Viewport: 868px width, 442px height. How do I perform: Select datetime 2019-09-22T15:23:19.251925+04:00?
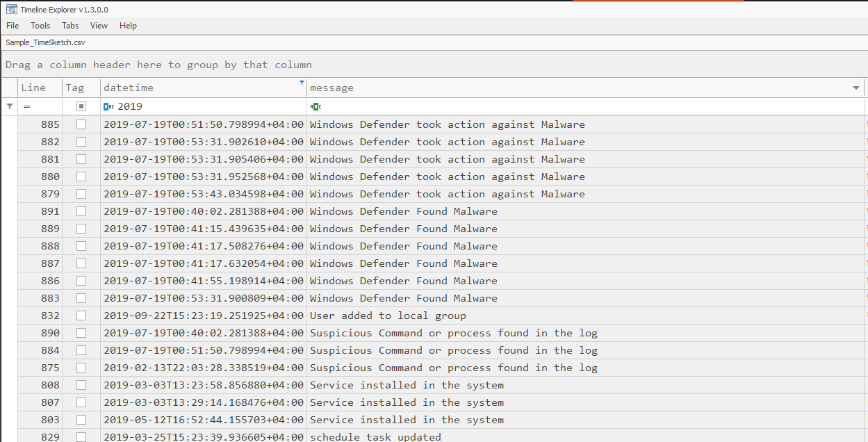[x=204, y=316]
